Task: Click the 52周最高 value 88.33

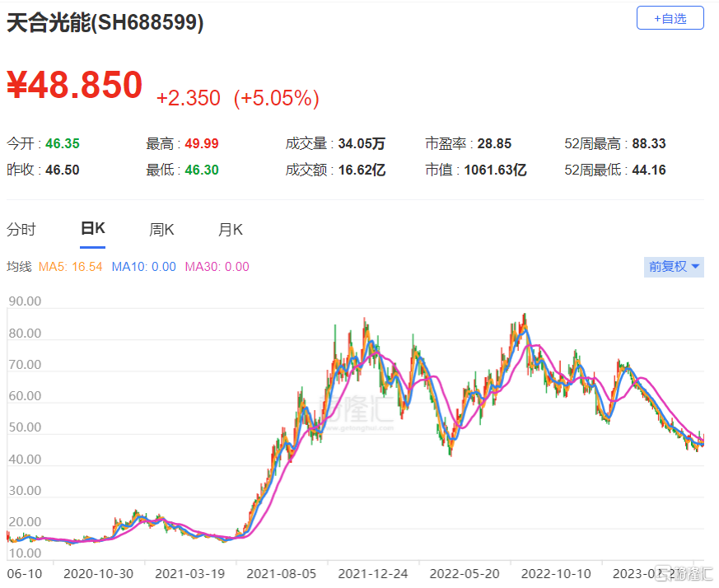Action: click(649, 143)
